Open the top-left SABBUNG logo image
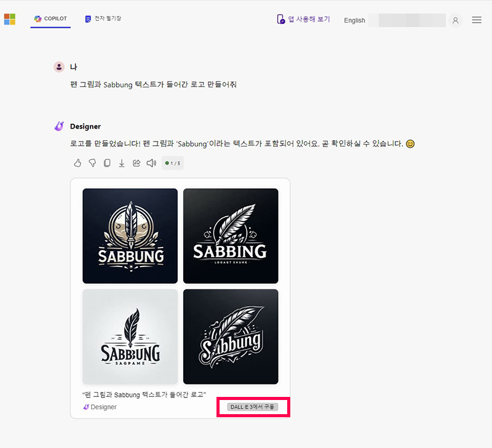Image resolution: width=492 pixels, height=448 pixels. click(130, 236)
